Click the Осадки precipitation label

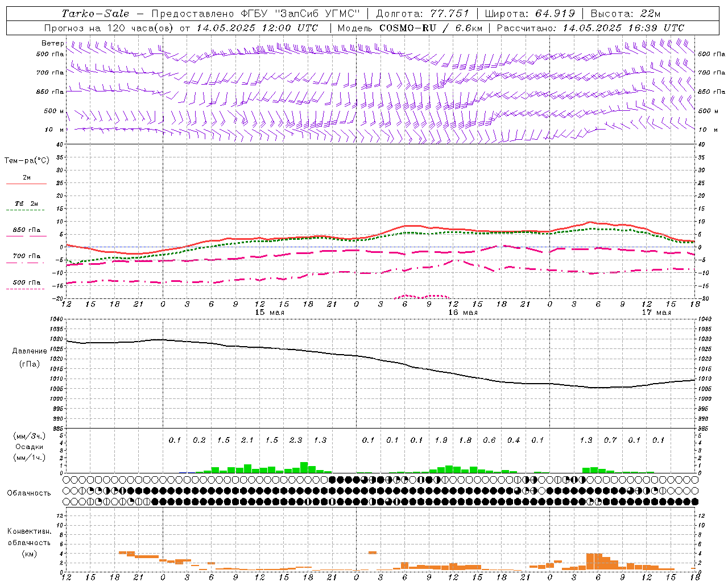30,447
